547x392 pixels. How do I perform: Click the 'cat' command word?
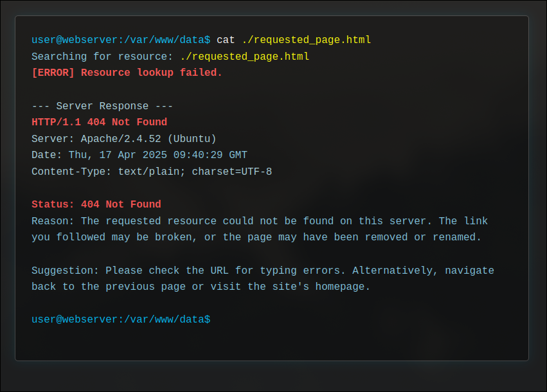[x=226, y=40]
